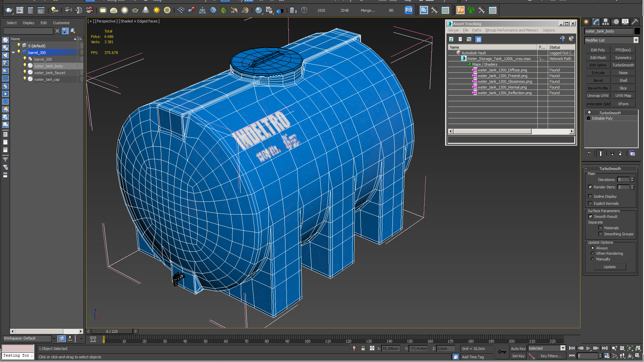Go to Start of animation

(x=572, y=349)
